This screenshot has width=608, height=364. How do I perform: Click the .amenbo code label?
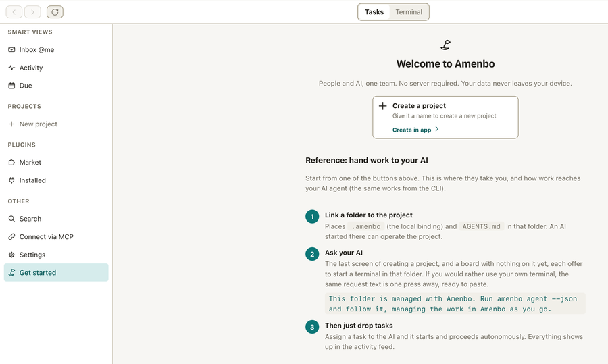click(x=365, y=226)
